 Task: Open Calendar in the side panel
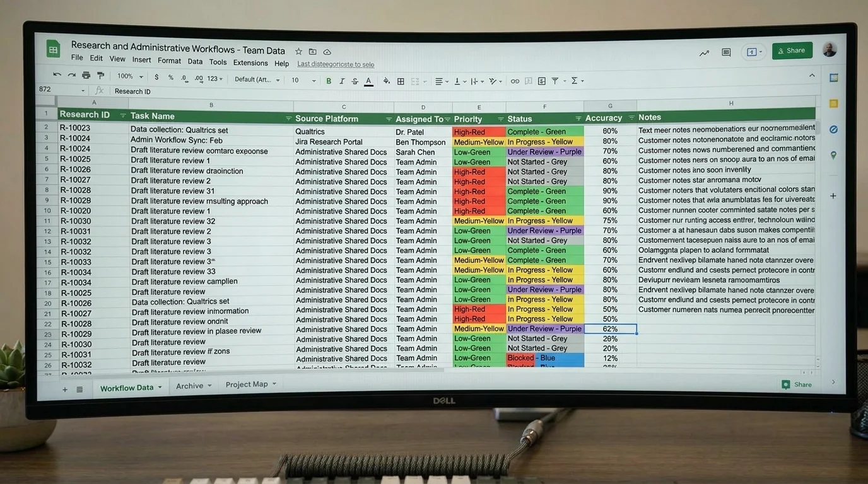pyautogui.click(x=833, y=78)
